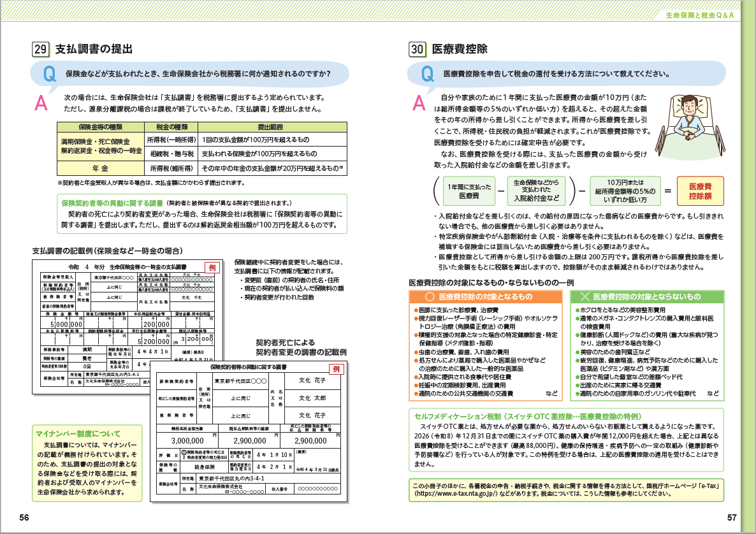
Task: Click the 生命保険と税金Q&A page header
Action: coord(700,15)
